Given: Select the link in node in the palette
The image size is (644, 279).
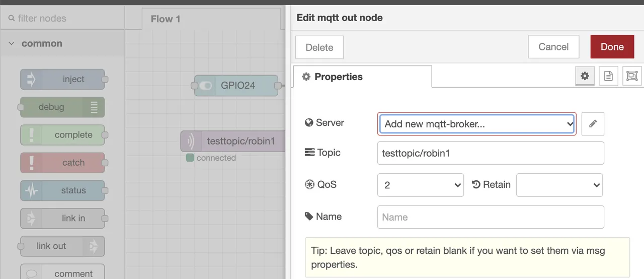Looking at the screenshot, I should (62, 218).
